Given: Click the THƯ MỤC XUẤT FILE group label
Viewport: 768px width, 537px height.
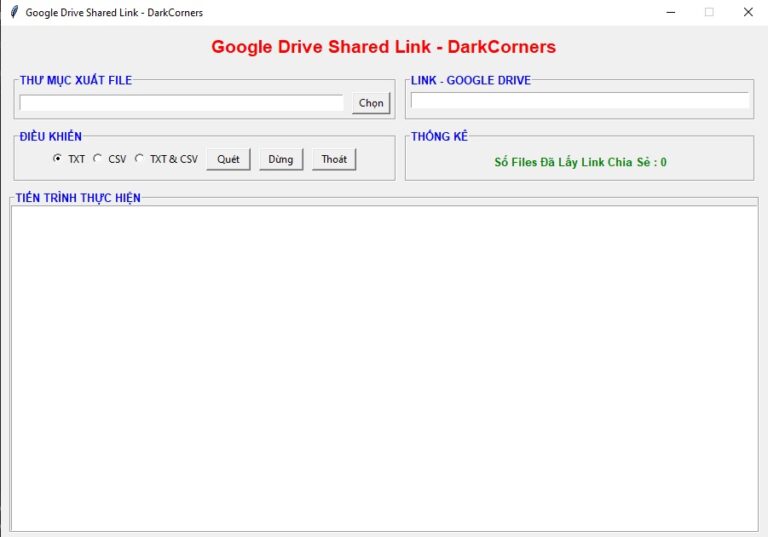Looking at the screenshot, I should click(75, 80).
